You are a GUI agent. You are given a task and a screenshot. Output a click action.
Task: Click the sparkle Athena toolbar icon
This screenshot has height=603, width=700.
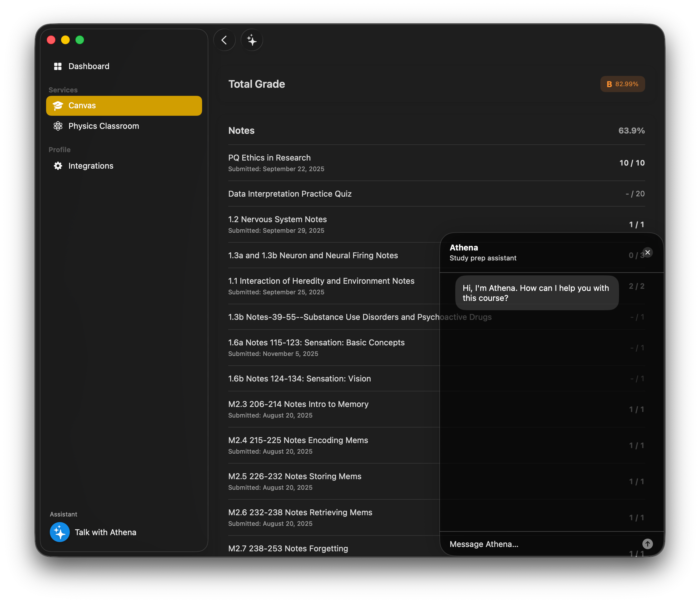pos(252,40)
